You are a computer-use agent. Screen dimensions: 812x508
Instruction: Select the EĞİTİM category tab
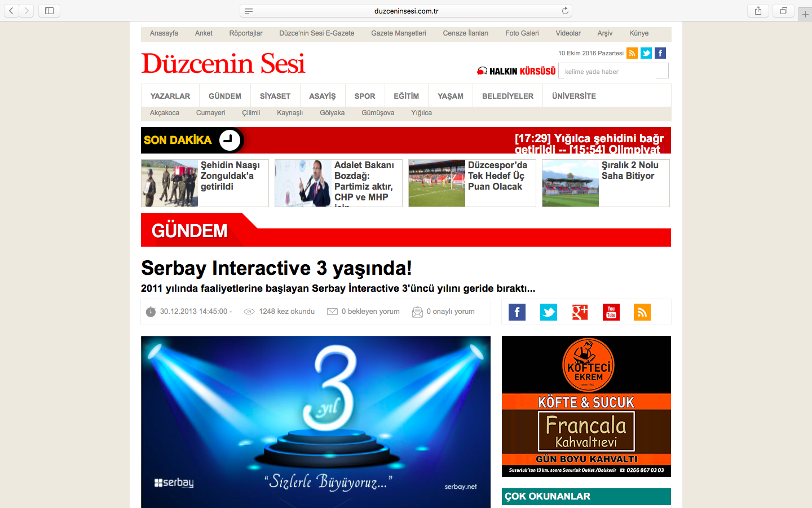click(x=407, y=96)
